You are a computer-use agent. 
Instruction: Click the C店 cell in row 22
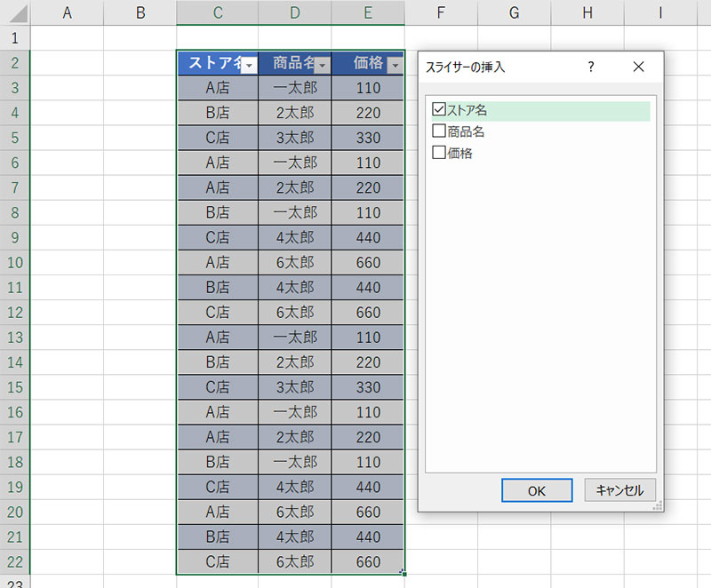pos(217,561)
